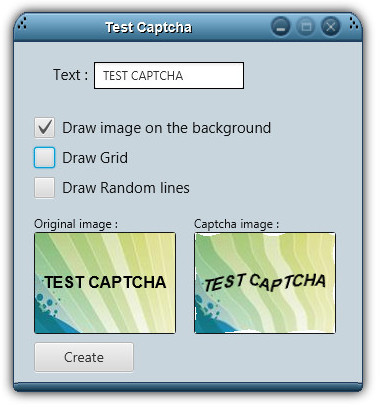This screenshot has width=383, height=407.
Task: Click the "Draw image on the background" label
Action: coord(167,128)
